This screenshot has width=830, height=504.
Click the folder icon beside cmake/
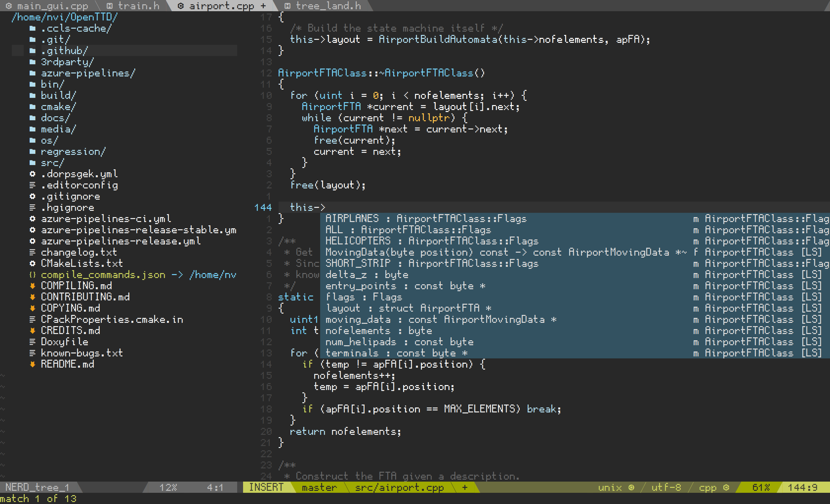coord(32,107)
